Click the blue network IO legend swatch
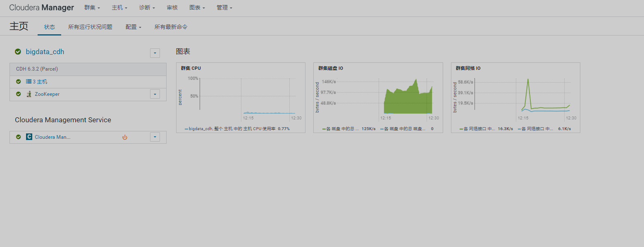 (x=519, y=129)
